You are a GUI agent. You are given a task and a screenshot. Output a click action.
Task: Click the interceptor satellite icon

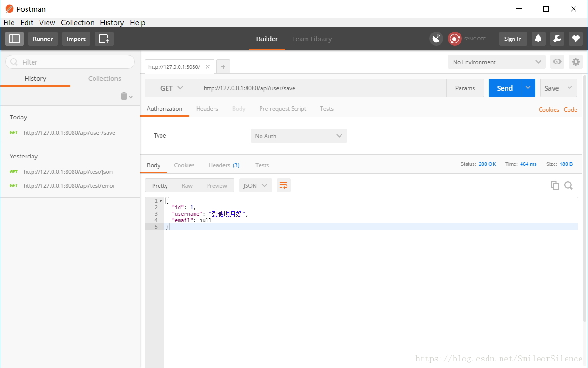click(436, 39)
